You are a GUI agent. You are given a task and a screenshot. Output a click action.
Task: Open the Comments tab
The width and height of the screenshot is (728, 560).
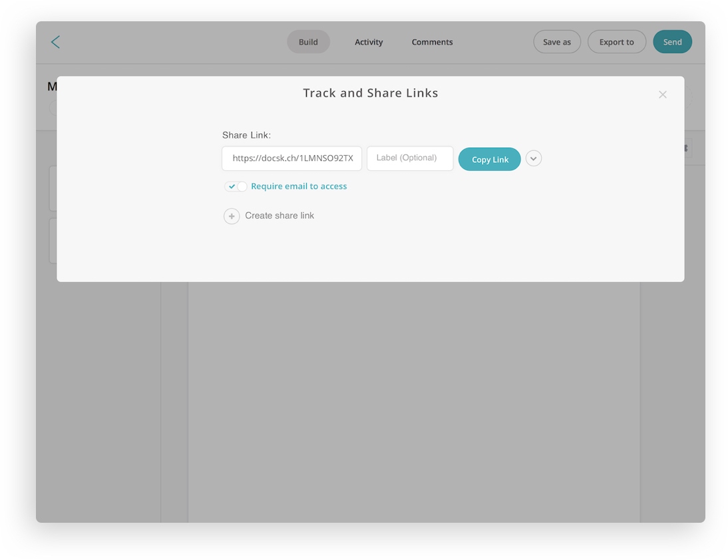tap(432, 42)
